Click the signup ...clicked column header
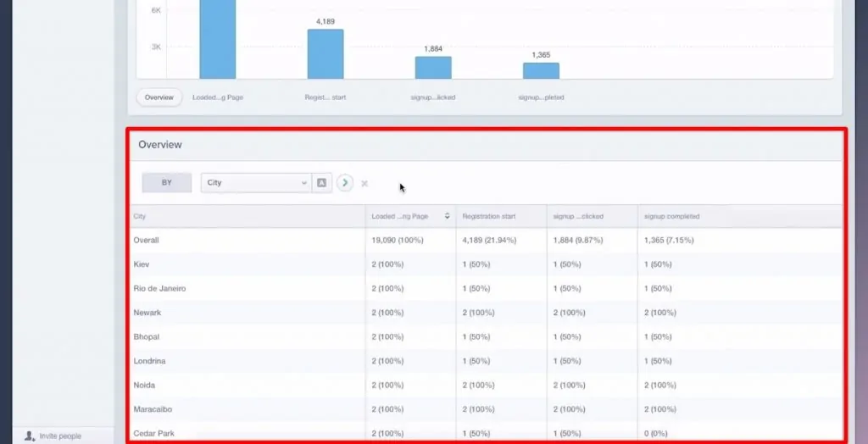 [578, 216]
